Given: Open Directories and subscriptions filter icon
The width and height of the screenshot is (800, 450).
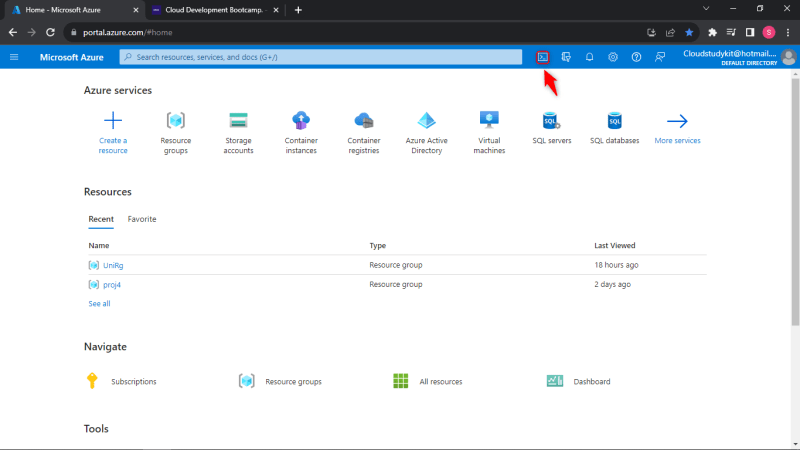Looking at the screenshot, I should click(566, 57).
